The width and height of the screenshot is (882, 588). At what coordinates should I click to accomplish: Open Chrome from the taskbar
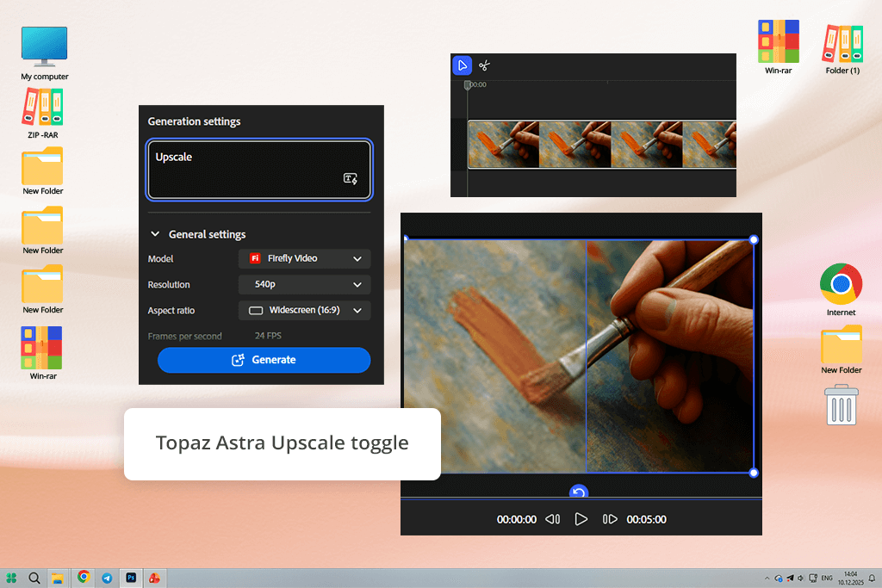tap(84, 578)
